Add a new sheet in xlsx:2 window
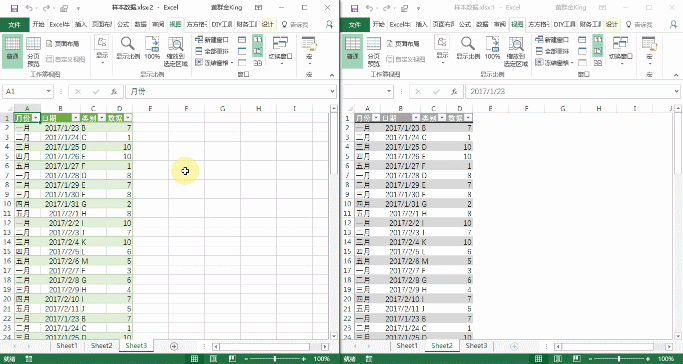 tap(174, 346)
